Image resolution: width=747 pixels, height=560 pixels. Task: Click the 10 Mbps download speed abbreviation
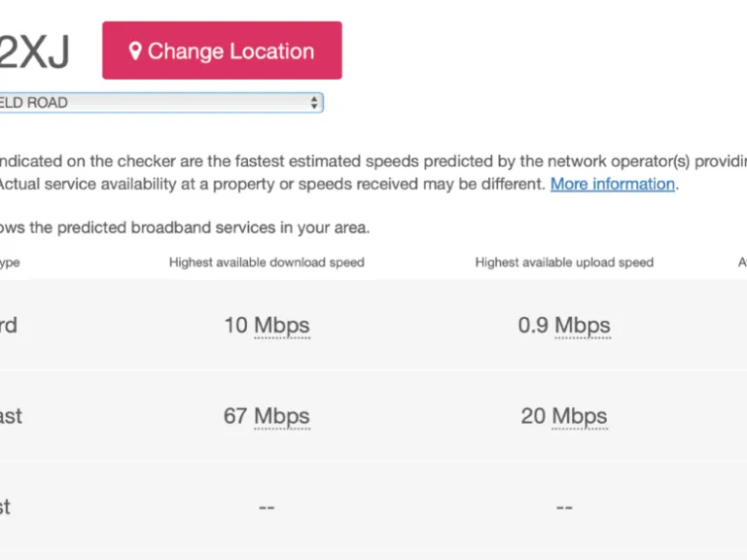(282, 326)
